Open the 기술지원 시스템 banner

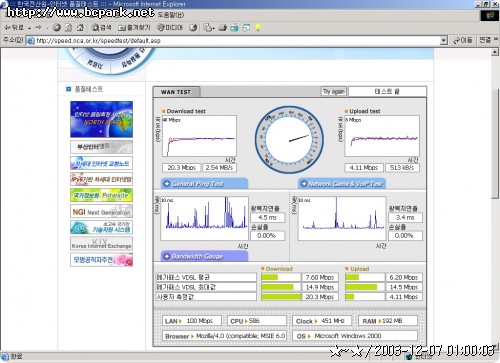click(x=101, y=227)
